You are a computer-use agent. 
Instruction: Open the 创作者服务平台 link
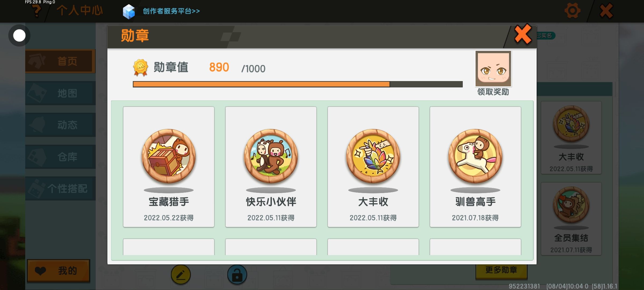click(171, 11)
